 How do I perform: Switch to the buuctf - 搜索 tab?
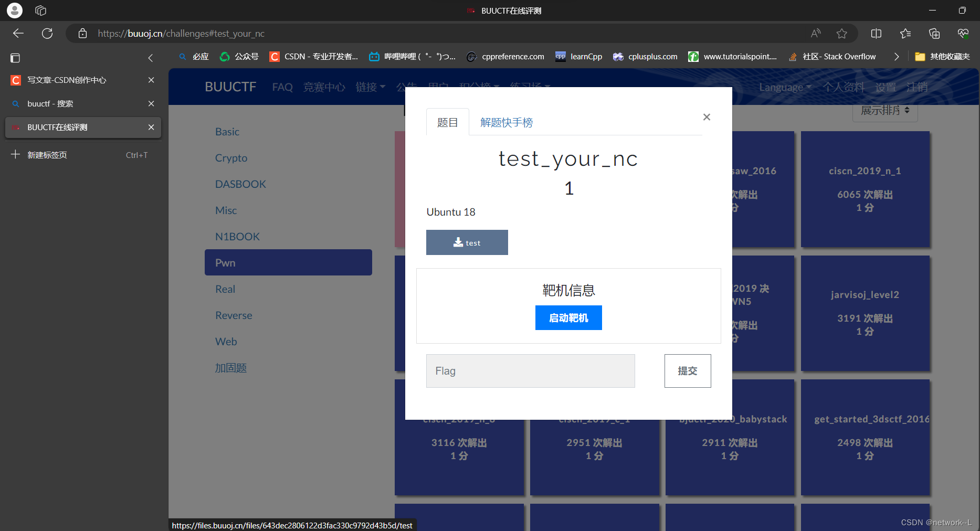point(83,103)
